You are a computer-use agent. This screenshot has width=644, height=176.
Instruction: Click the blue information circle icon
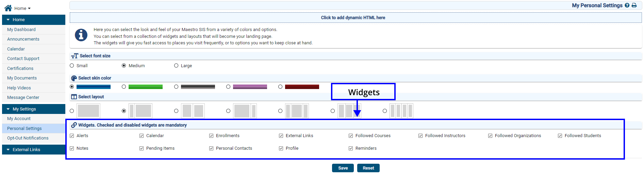(81, 35)
